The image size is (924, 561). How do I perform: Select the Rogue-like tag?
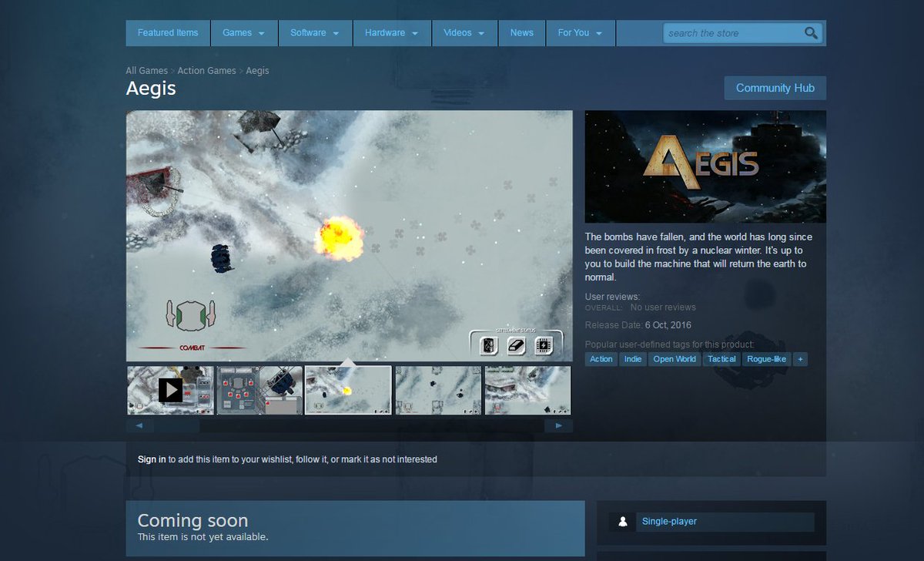pos(767,359)
